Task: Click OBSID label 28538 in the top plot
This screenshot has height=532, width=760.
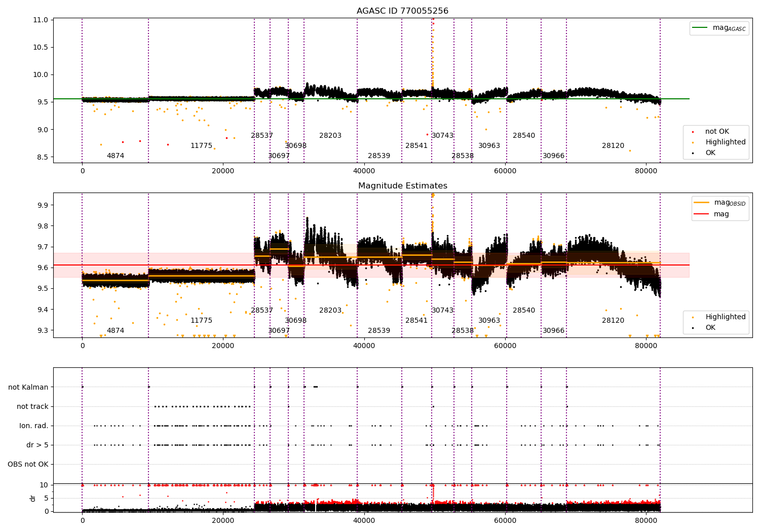Action: point(463,156)
